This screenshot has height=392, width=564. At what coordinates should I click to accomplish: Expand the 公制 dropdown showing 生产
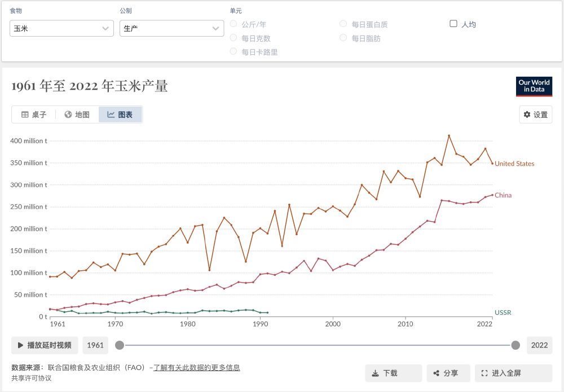click(x=172, y=28)
